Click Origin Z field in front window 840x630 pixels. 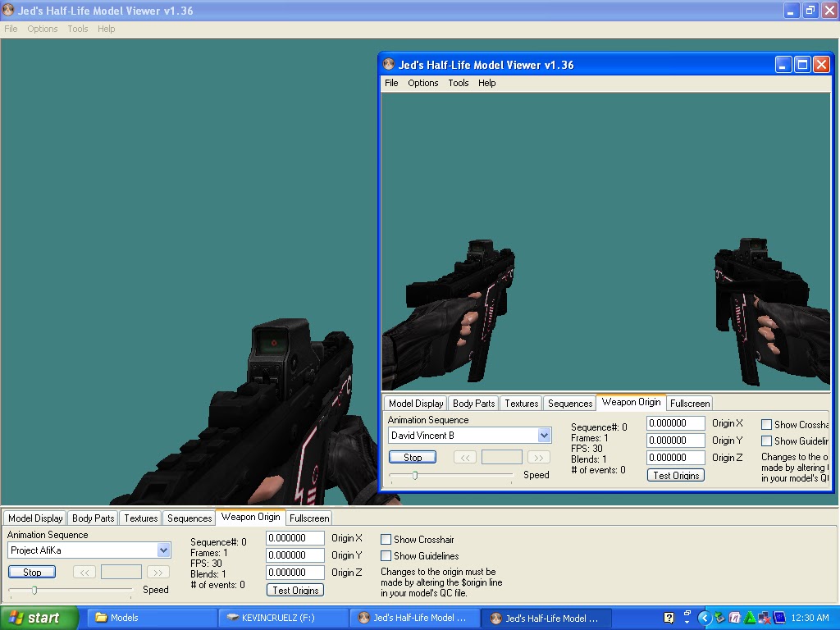pyautogui.click(x=676, y=458)
